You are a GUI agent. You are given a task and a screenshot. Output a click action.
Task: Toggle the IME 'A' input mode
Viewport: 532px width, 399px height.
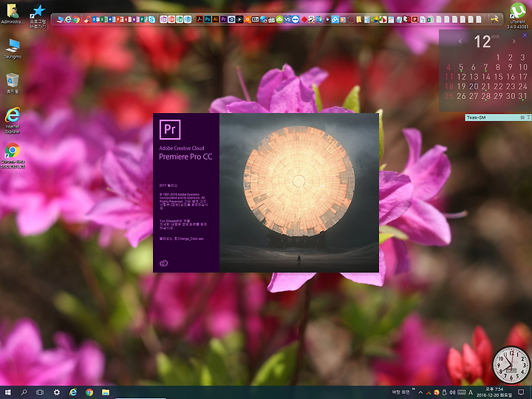point(471,392)
